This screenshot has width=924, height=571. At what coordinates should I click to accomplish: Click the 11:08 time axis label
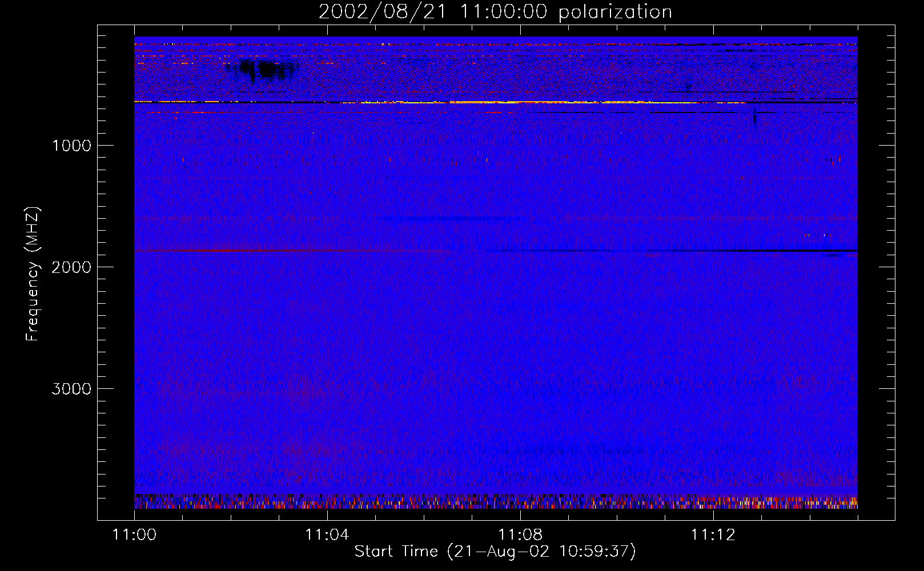[x=520, y=535]
